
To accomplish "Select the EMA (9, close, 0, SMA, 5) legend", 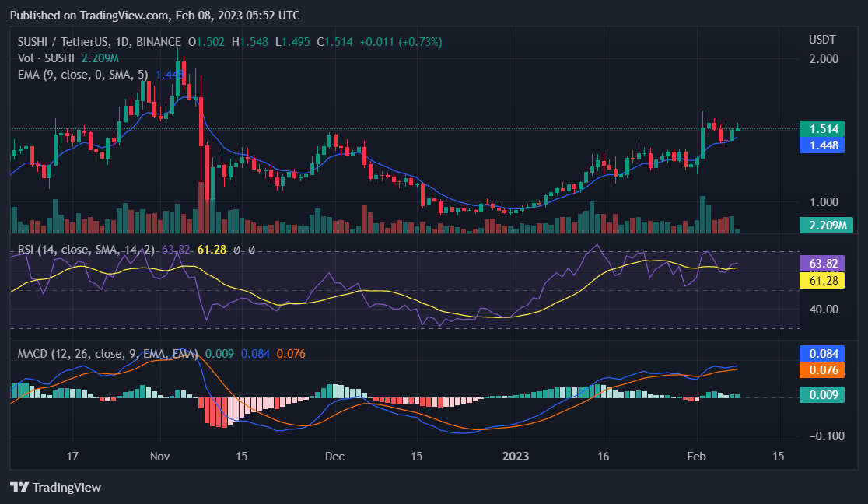I will 83,74.
